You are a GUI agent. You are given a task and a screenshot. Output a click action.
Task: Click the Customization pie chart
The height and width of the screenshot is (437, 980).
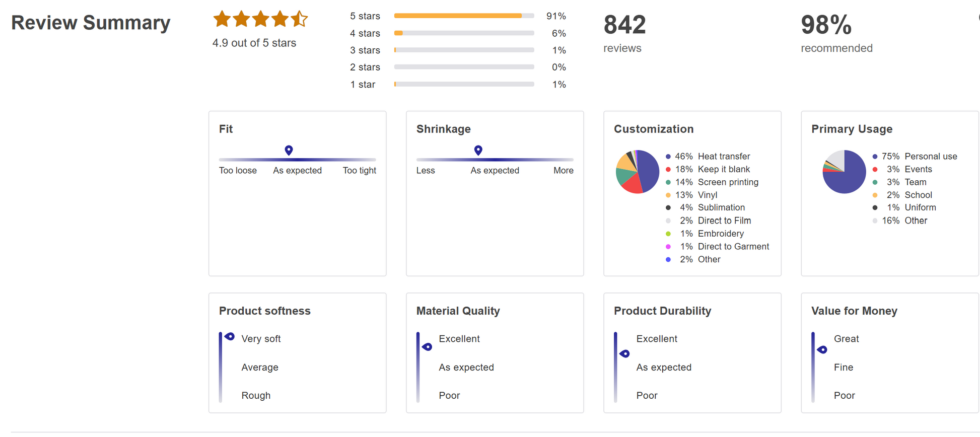637,172
